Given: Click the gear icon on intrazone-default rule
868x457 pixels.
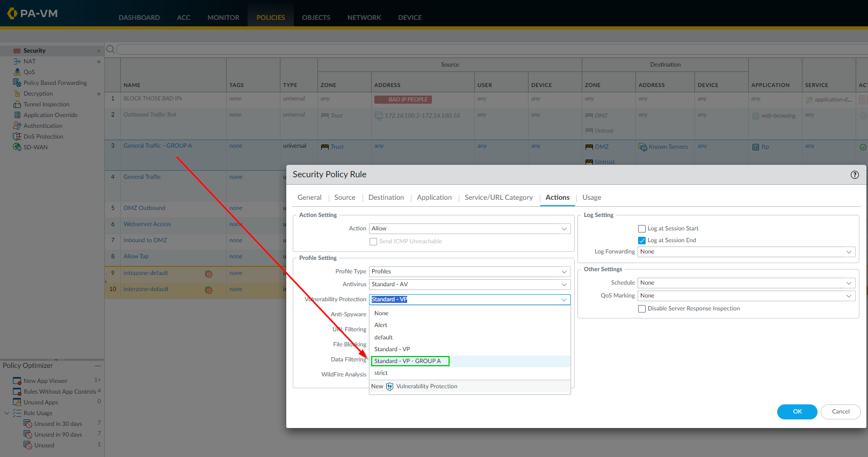Looking at the screenshot, I should pos(208,274).
